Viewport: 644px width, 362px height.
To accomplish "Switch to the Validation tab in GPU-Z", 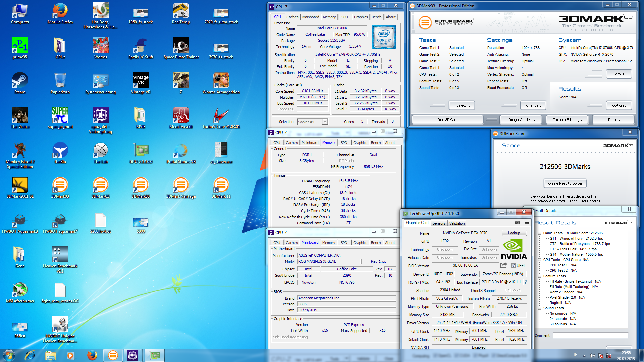I will point(457,223).
